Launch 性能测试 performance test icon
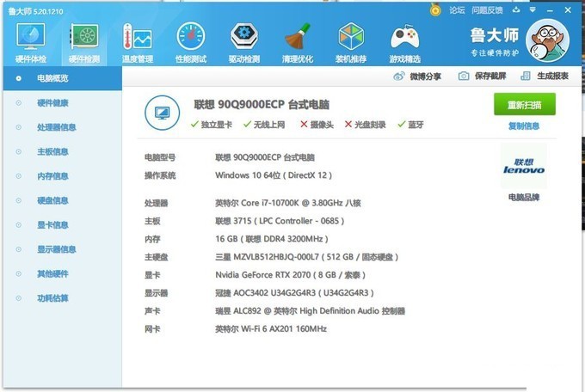Screen dimensions: 585x392 (x=191, y=42)
